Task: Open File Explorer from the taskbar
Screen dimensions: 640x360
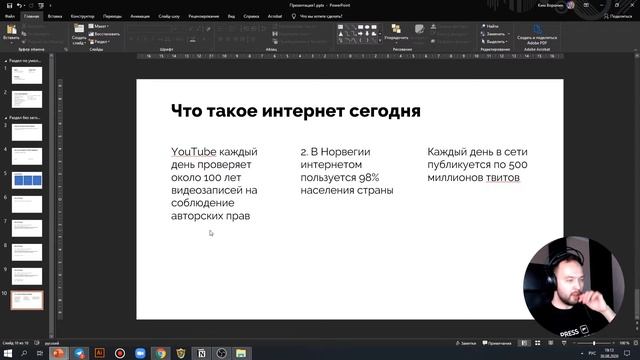Action: click(x=241, y=353)
